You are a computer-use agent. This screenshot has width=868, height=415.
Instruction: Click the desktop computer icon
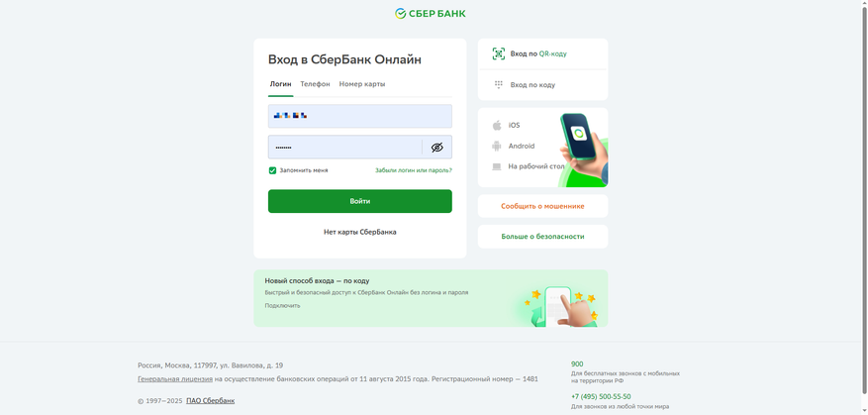click(x=497, y=166)
